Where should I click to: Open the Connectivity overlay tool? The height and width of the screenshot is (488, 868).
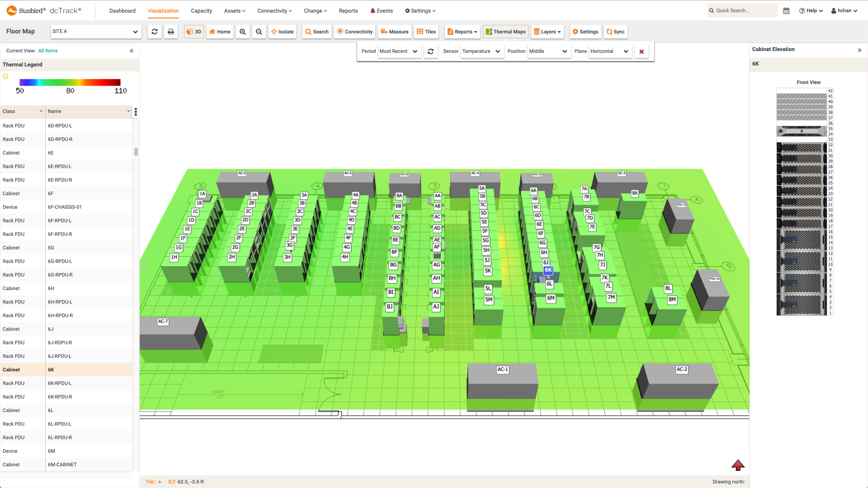click(x=354, y=32)
